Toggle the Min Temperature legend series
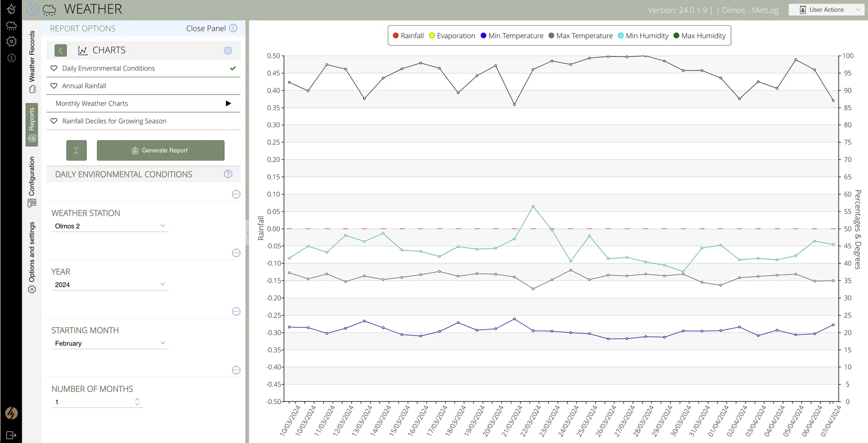This screenshot has width=868, height=443. [512, 36]
